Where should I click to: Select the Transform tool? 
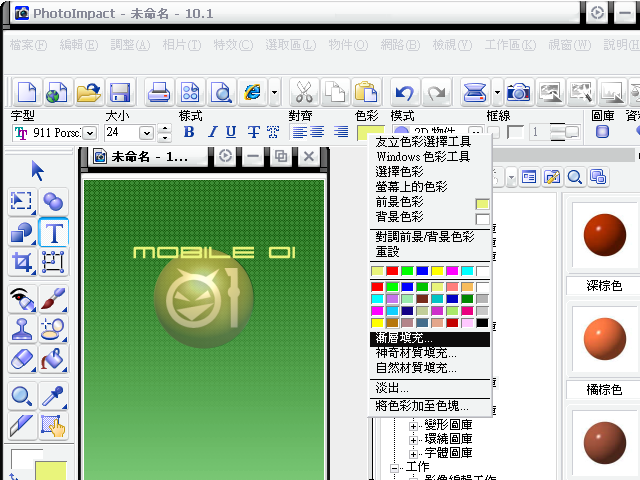(53, 262)
